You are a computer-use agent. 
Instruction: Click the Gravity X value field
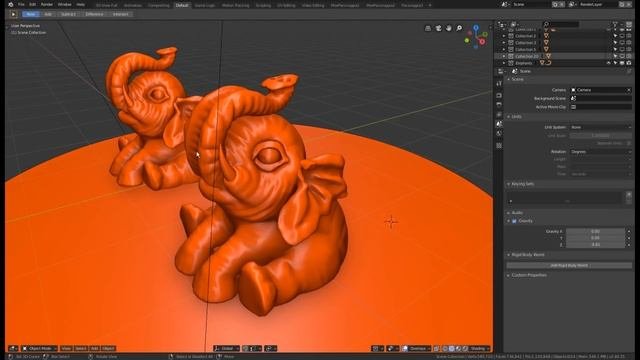tap(595, 231)
